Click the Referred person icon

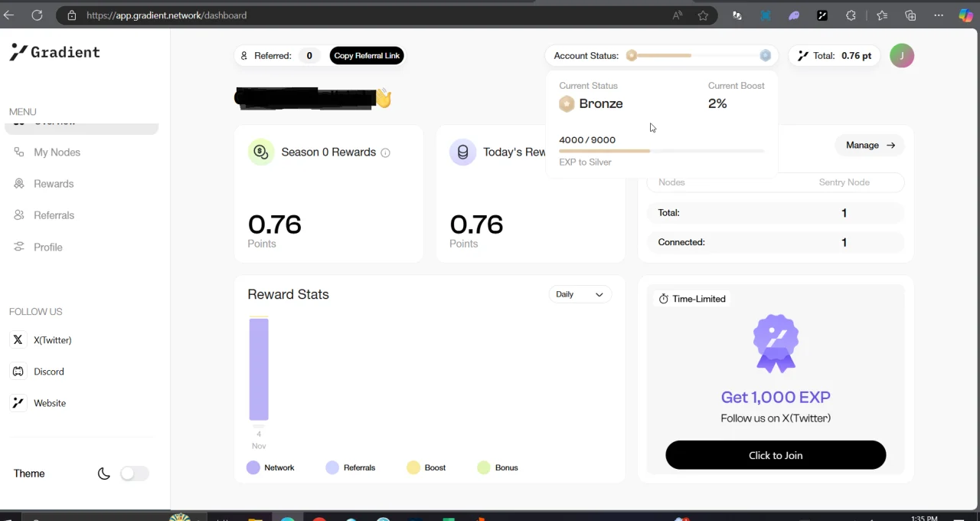[244, 56]
